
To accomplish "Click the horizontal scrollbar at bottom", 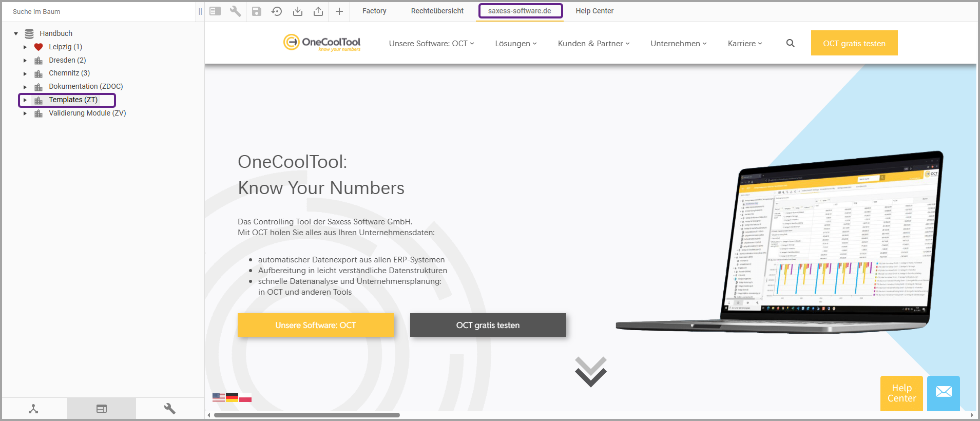I will 307,415.
